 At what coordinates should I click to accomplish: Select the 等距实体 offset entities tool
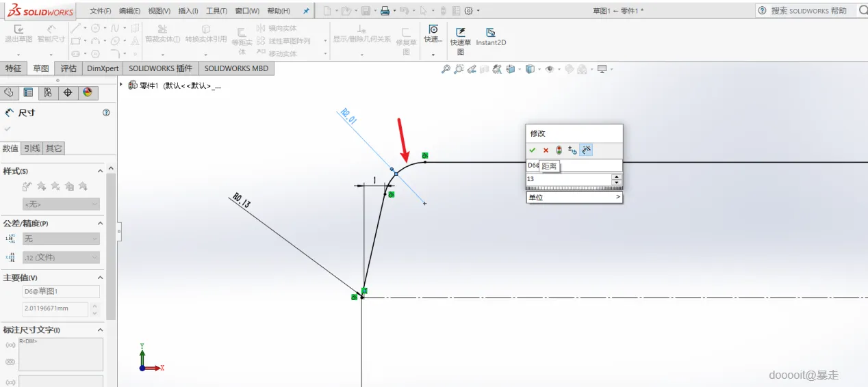[242, 41]
